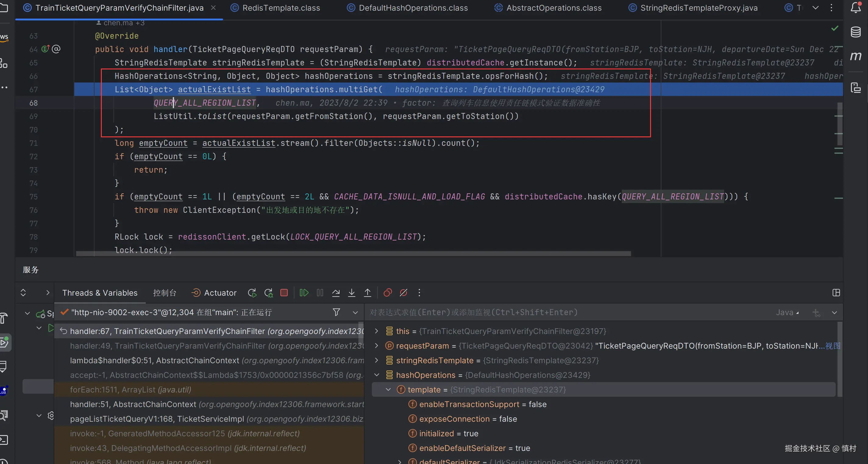Click the Step Into arrow icon
Screen dimensions: 868x464
click(x=351, y=293)
